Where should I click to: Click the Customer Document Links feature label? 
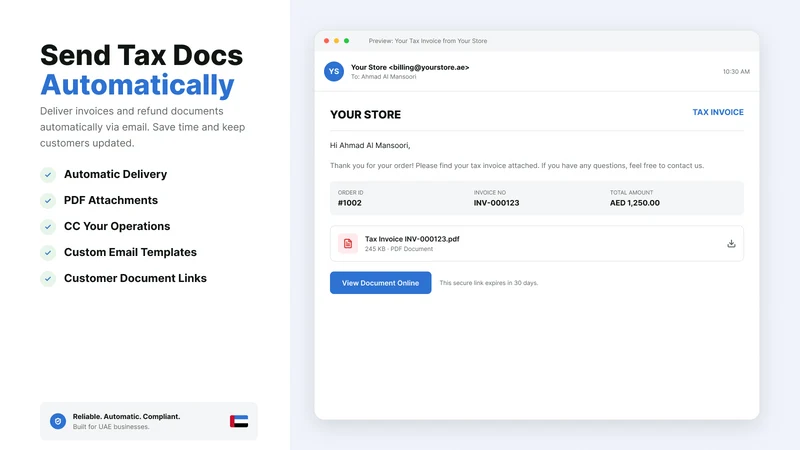[x=135, y=279]
